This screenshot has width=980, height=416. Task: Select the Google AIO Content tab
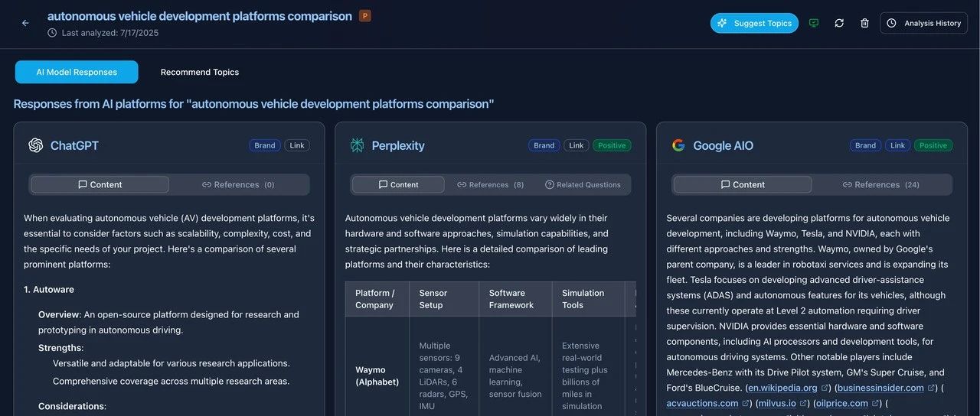tap(743, 184)
